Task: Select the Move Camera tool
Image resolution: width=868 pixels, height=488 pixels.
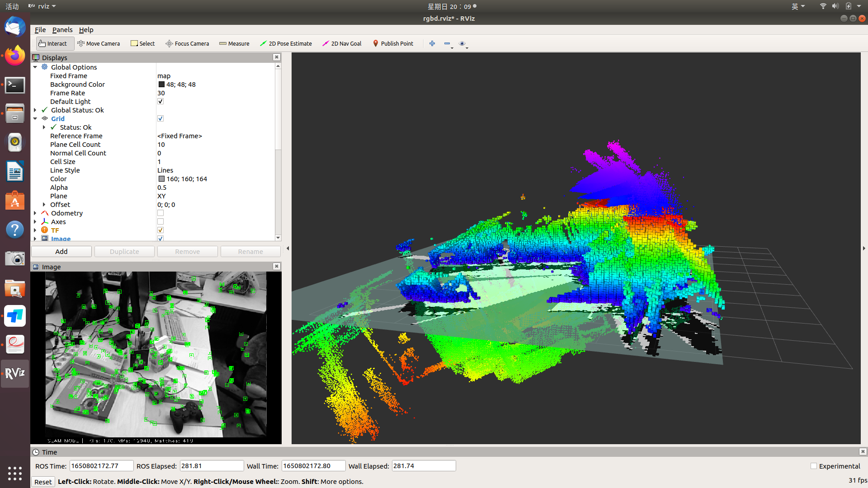Action: (99, 43)
